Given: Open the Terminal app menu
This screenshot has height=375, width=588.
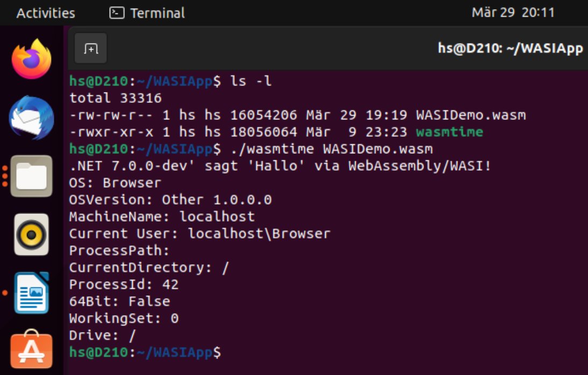Looking at the screenshot, I should click(147, 13).
